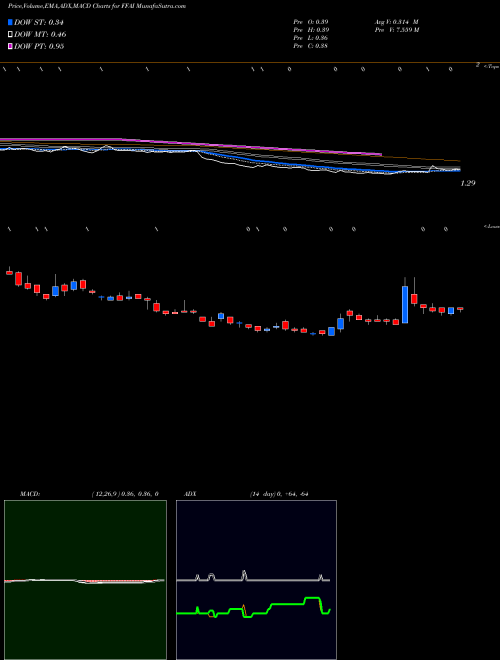The height and width of the screenshot is (660, 500).
Task: Click the chart title mentioning MunafaSutra.com
Action: pos(97,6)
